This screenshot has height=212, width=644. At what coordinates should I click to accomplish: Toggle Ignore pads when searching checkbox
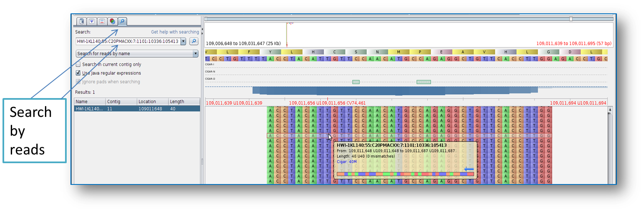78,82
